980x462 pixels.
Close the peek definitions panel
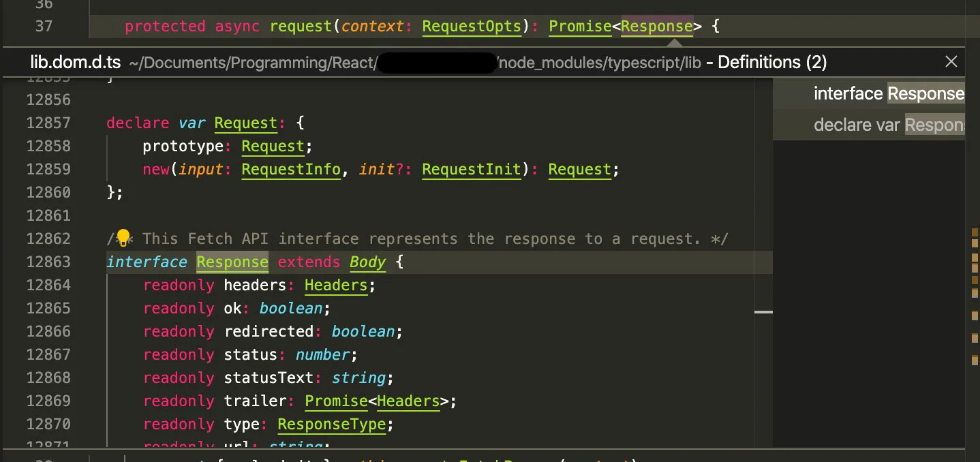[951, 62]
